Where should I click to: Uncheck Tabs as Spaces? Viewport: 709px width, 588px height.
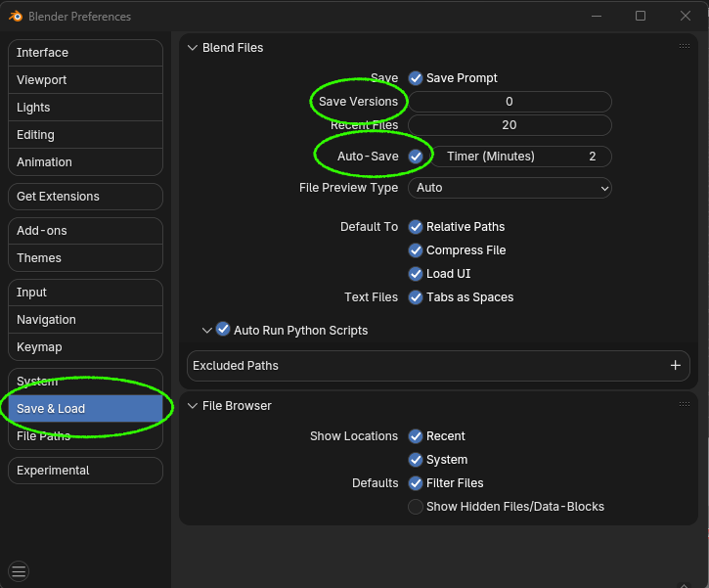click(416, 297)
